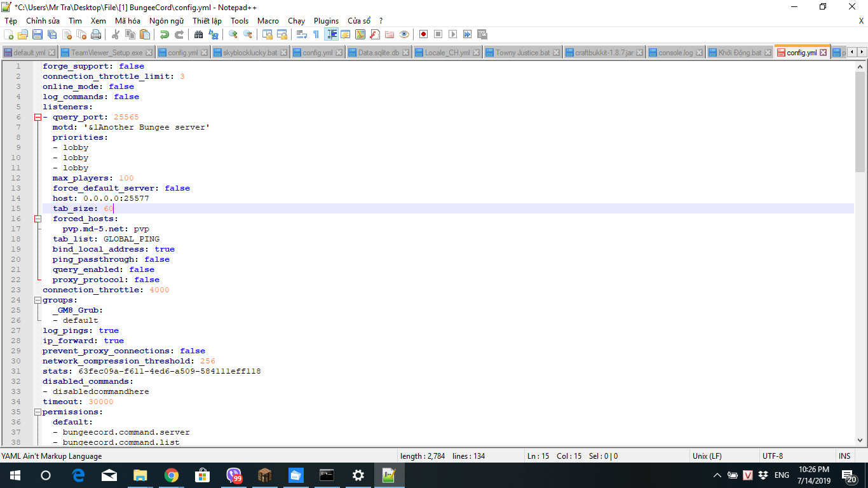The width and height of the screenshot is (868, 488).
Task: Collapse the query_port fold marker at line 6
Action: [x=37, y=117]
